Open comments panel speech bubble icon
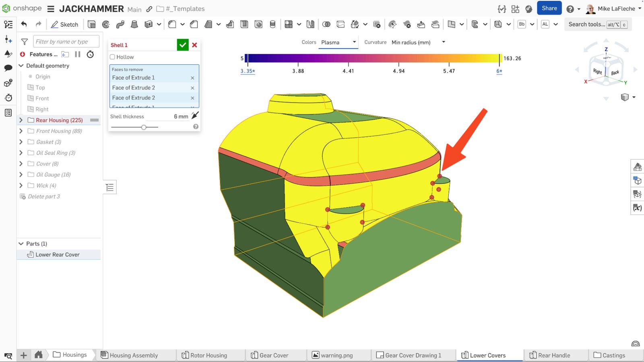The width and height of the screenshot is (644, 362). click(x=8, y=68)
